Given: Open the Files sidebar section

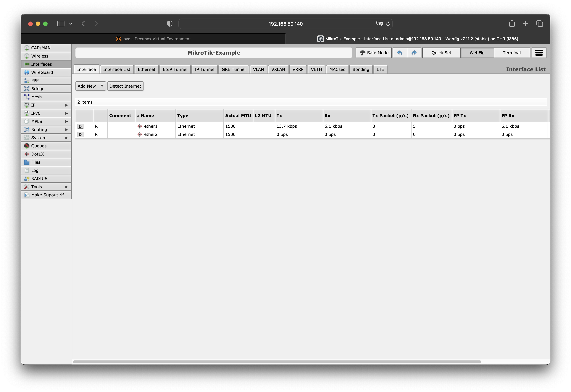Looking at the screenshot, I should (x=36, y=162).
